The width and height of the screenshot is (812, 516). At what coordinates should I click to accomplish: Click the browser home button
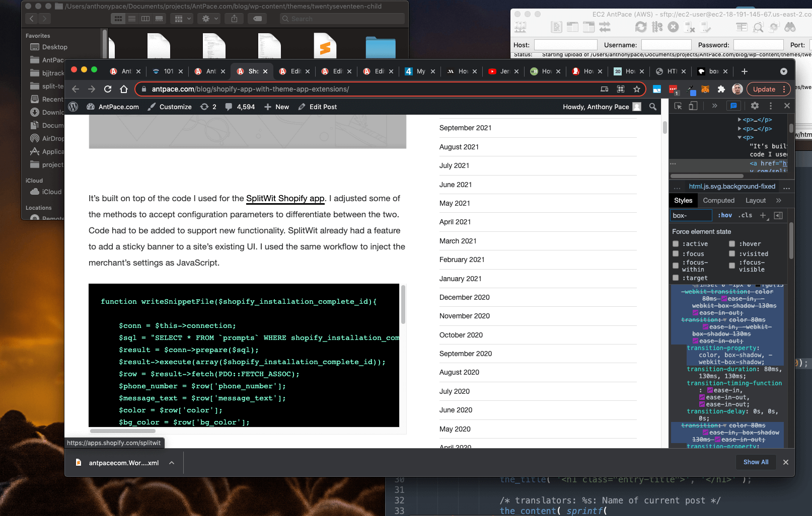coord(124,89)
